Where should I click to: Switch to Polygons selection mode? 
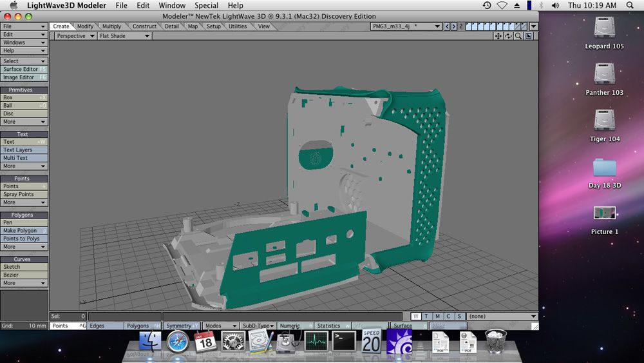pos(142,326)
